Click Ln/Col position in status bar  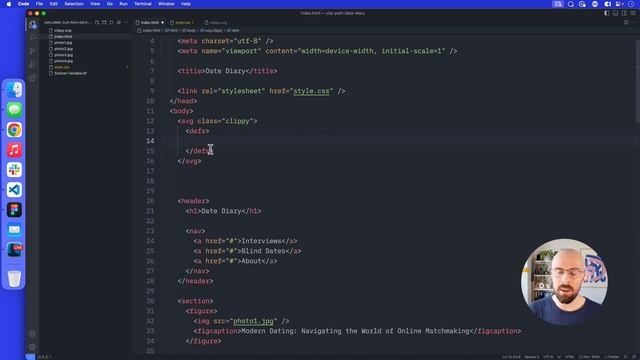click(511, 357)
